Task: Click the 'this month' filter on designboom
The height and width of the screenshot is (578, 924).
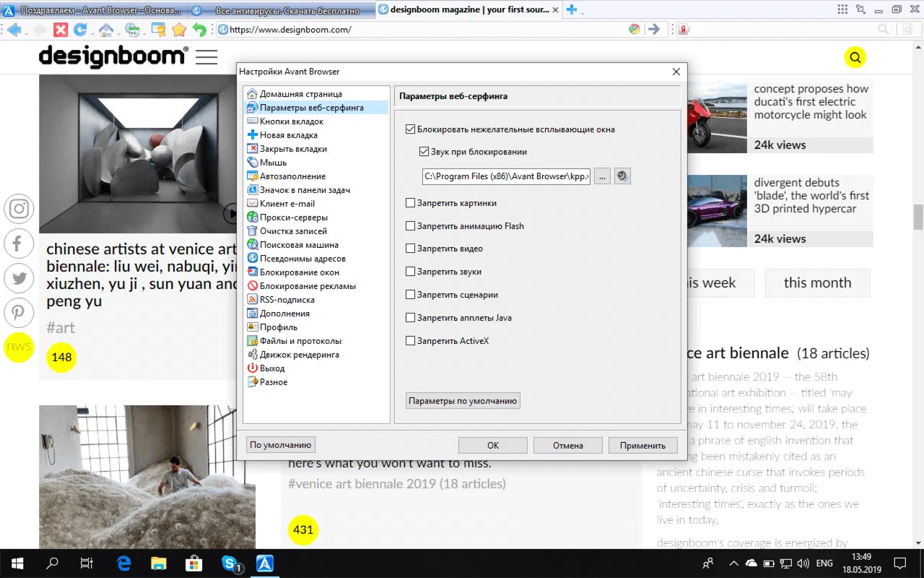Action: (x=817, y=283)
